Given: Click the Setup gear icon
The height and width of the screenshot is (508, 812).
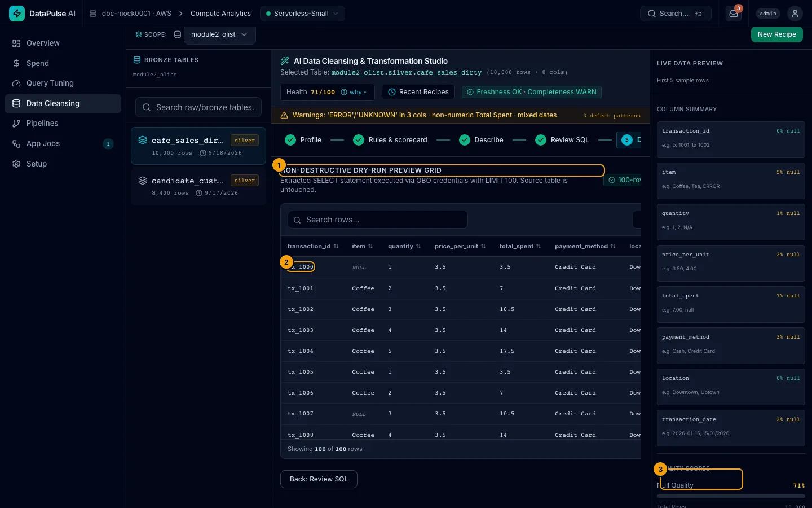Looking at the screenshot, I should pyautogui.click(x=16, y=164).
